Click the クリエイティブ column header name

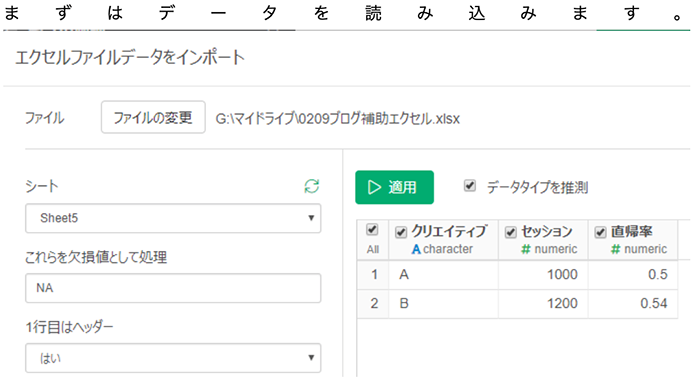tap(449, 231)
